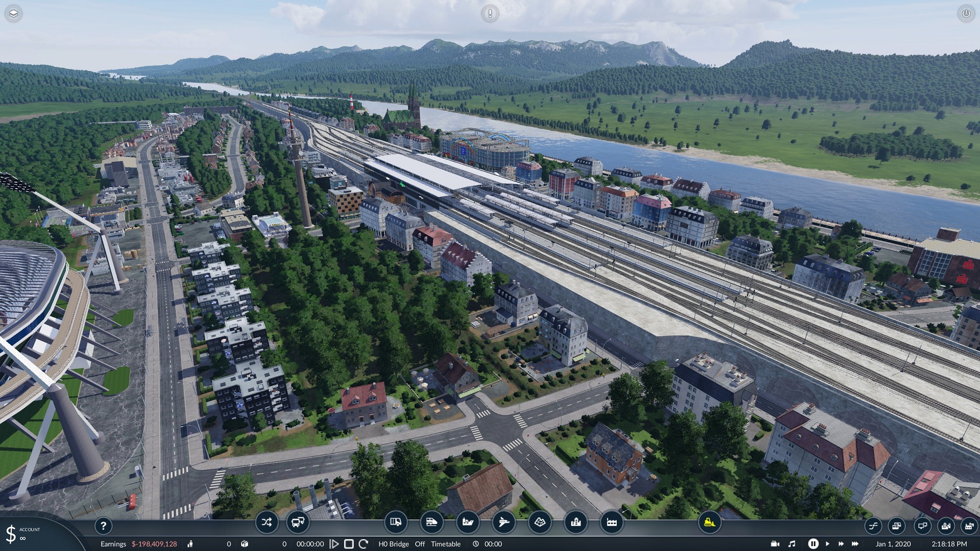
Task: Click the Earnings amount $-198,409,128
Action: 154,544
